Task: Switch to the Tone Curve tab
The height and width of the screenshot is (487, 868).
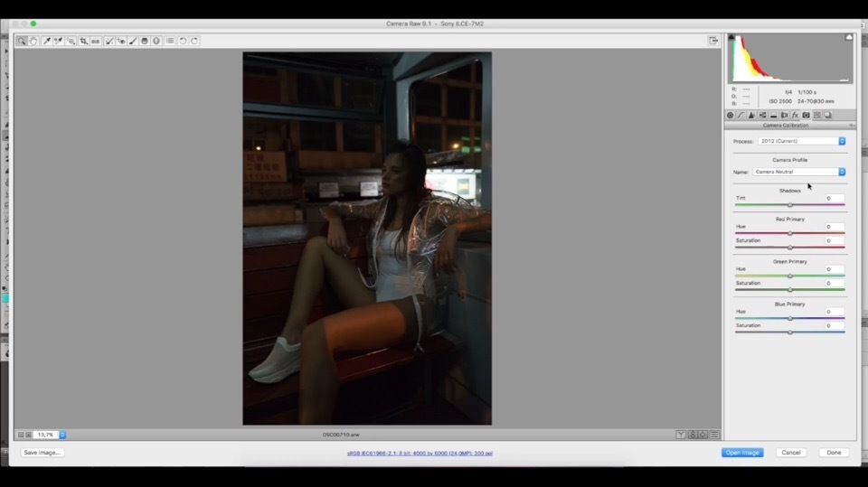Action: click(x=741, y=116)
